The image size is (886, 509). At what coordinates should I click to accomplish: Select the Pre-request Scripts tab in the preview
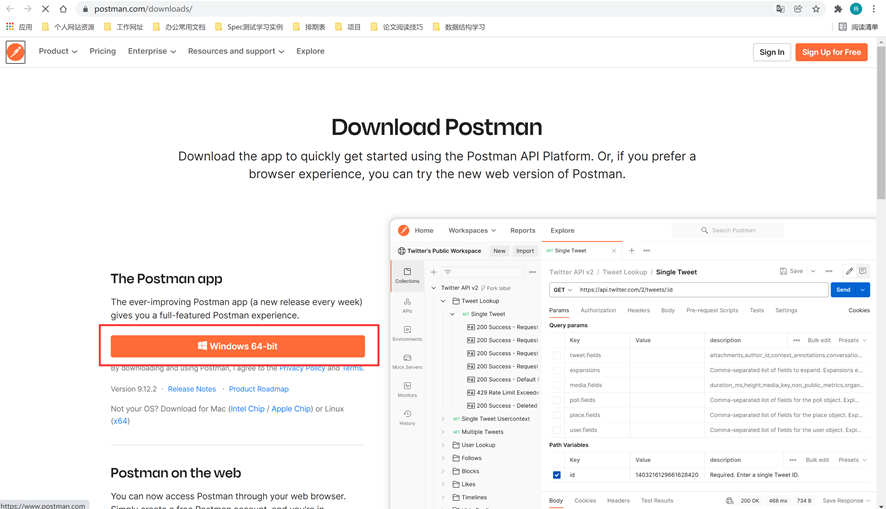[712, 311]
